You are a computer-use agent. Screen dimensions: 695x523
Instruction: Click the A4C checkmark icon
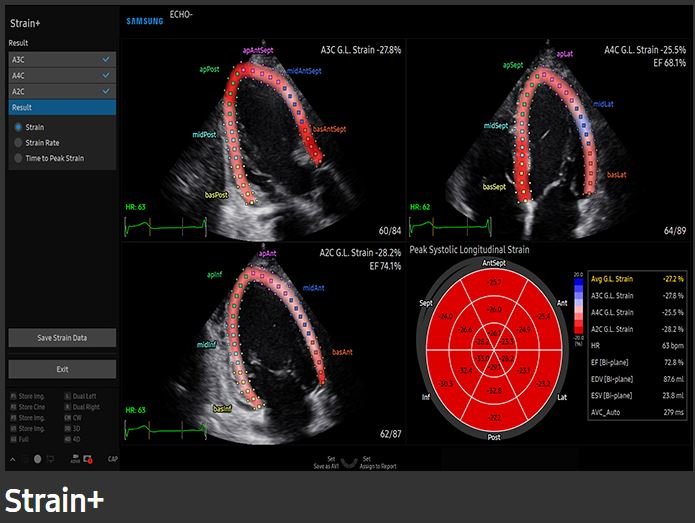(x=106, y=75)
